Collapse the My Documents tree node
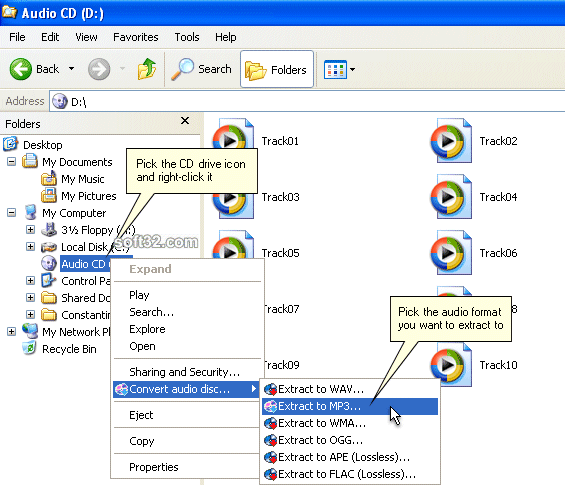Screen dimensions: 565x485 tap(12, 161)
